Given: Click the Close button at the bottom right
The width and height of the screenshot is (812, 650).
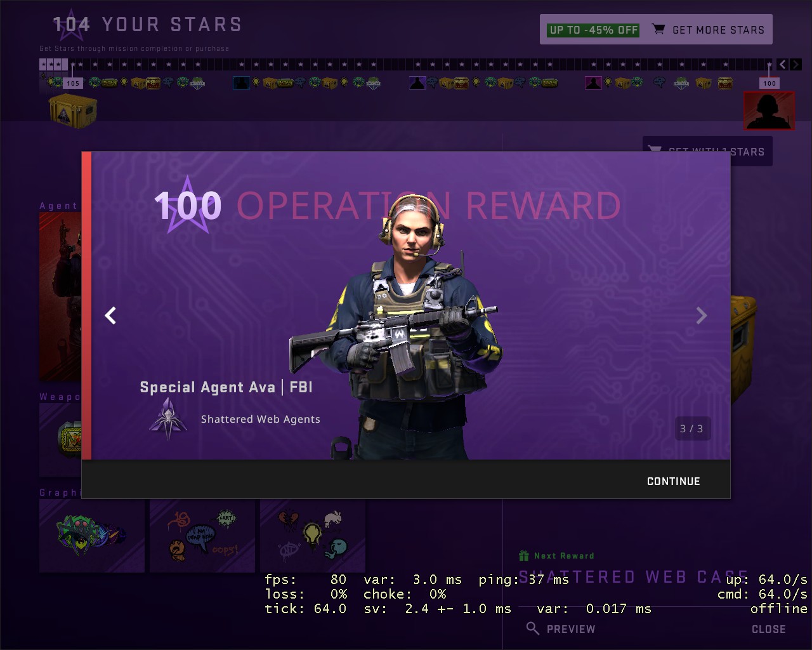Looking at the screenshot, I should [768, 629].
